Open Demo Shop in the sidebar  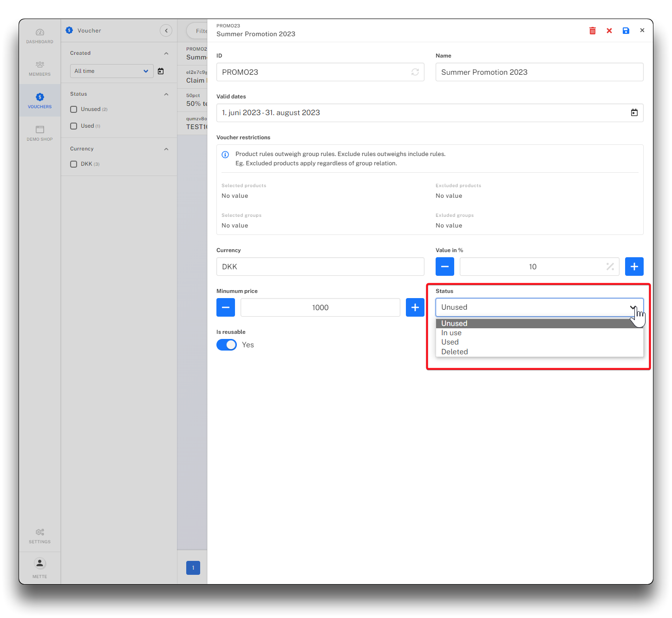click(40, 133)
